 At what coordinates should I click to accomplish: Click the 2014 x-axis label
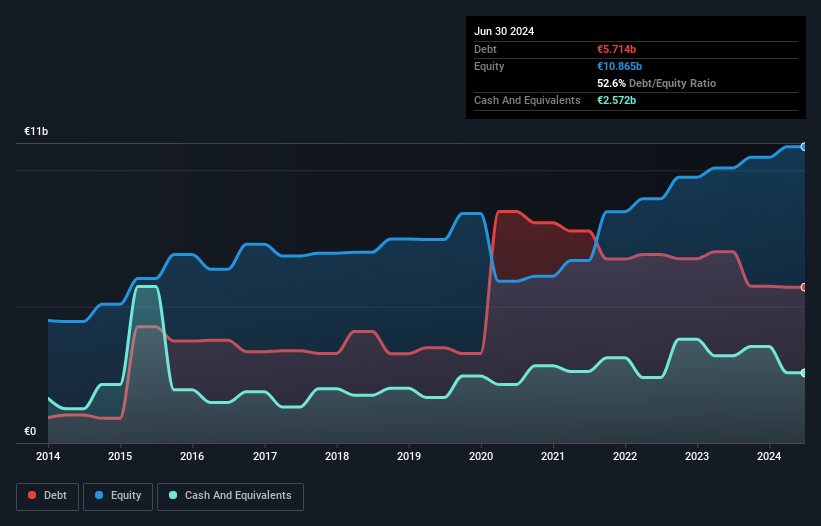coord(48,456)
